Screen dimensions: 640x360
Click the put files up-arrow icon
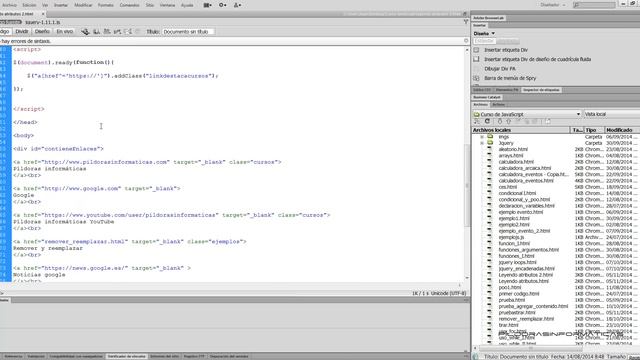(x=509, y=122)
